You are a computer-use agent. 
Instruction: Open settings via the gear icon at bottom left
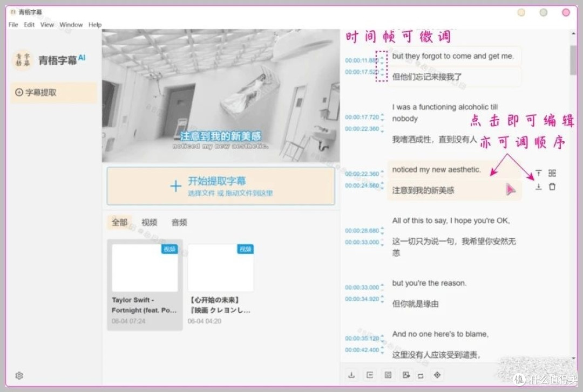19,376
